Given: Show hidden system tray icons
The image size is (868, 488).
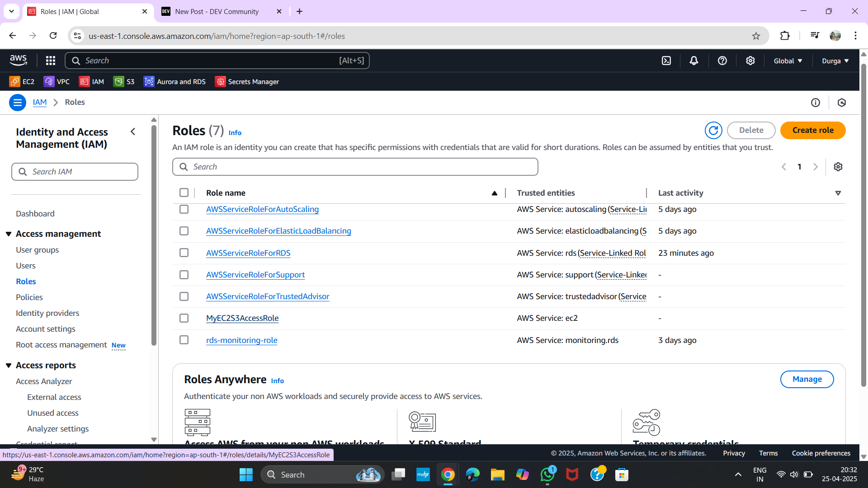Looking at the screenshot, I should (x=738, y=474).
